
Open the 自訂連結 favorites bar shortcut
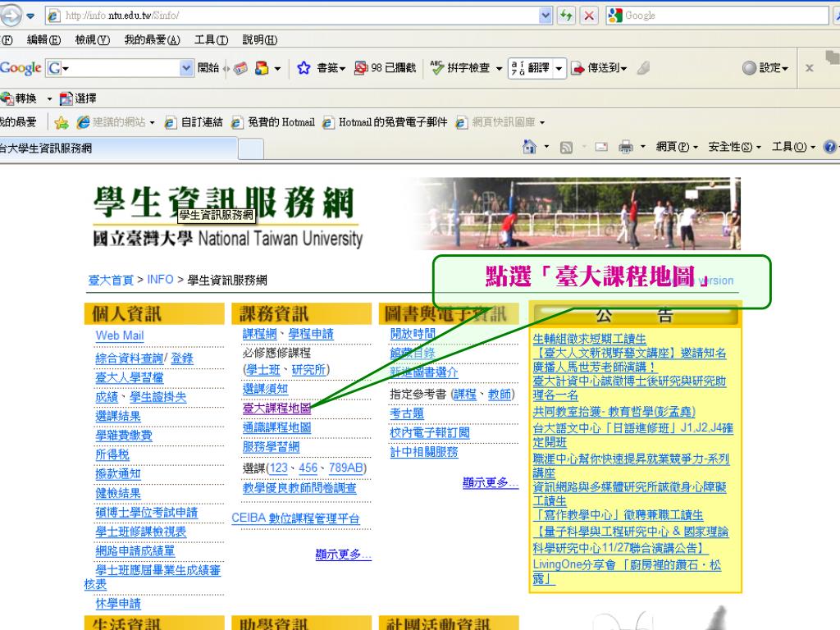click(x=194, y=123)
